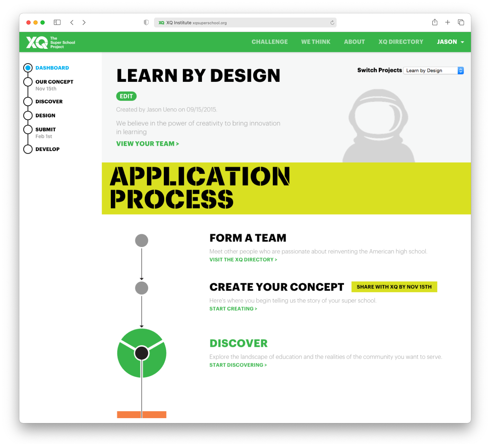This screenshot has width=491, height=448.
Task: Click the Switch Projects label
Action: point(380,70)
